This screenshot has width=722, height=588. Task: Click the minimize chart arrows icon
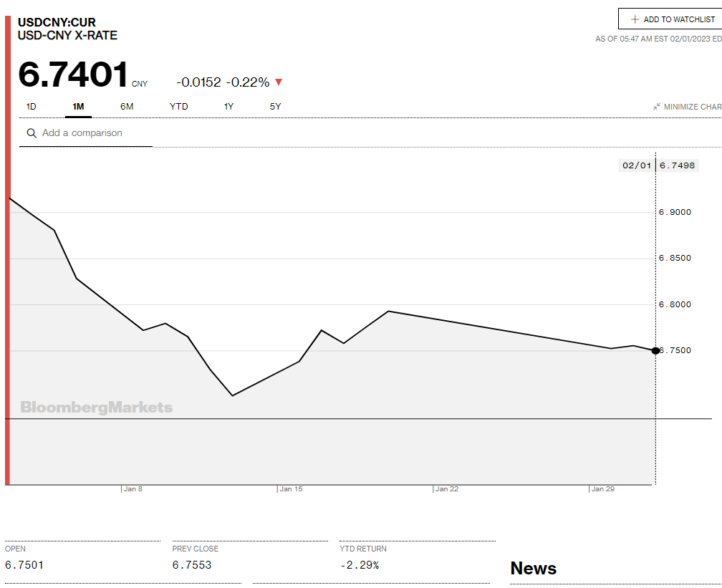656,107
